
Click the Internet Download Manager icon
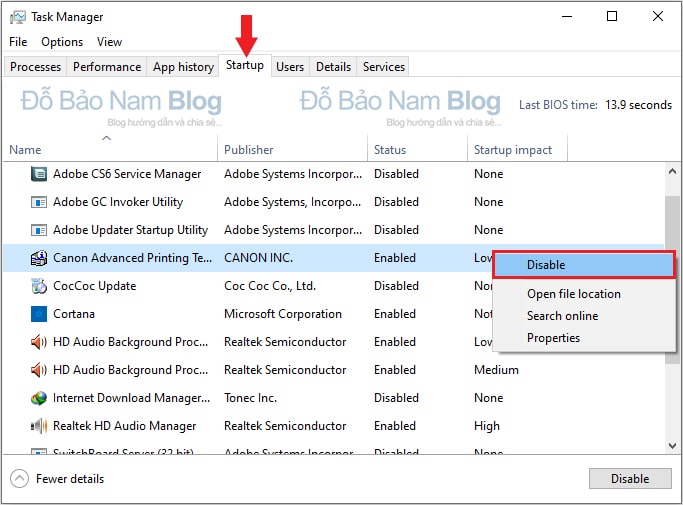click(x=39, y=398)
